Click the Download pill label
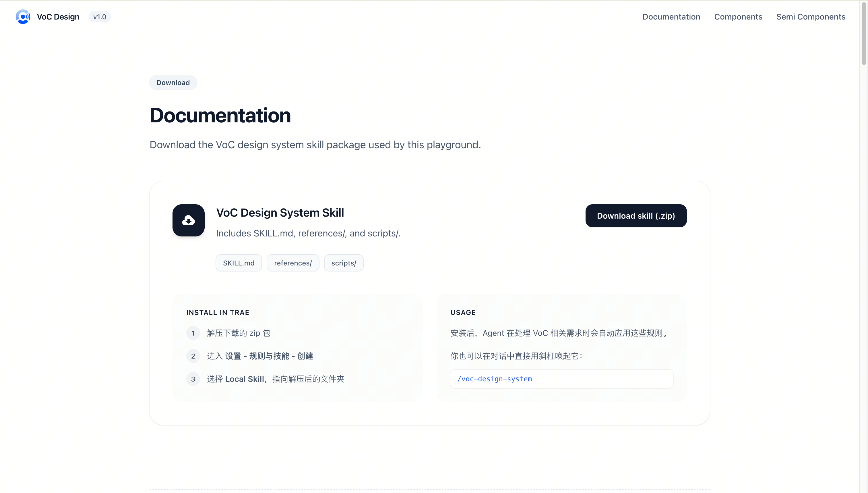868x493 pixels. pos(173,82)
